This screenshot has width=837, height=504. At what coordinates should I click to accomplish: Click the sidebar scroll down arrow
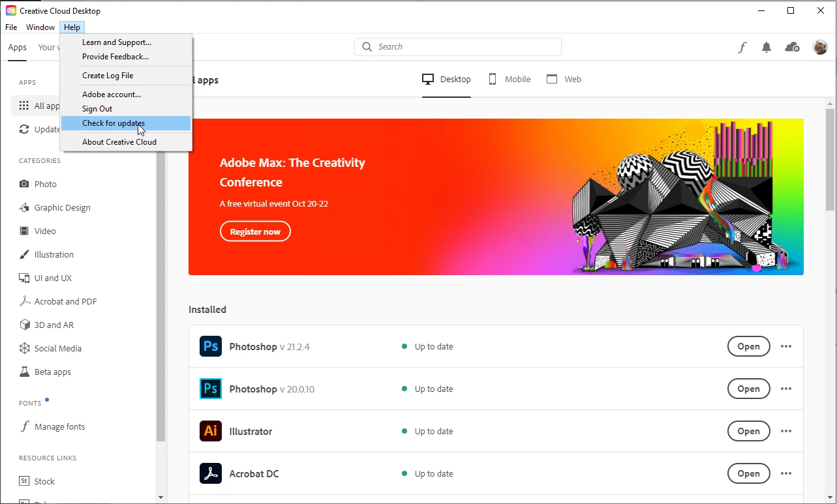click(x=161, y=497)
